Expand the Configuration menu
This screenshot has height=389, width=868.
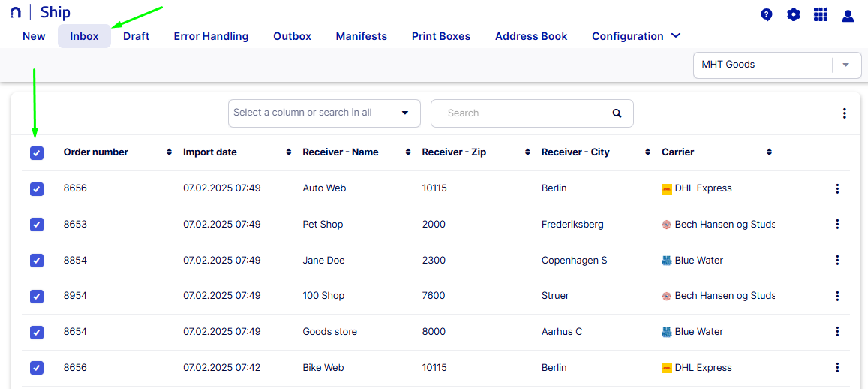tap(635, 36)
